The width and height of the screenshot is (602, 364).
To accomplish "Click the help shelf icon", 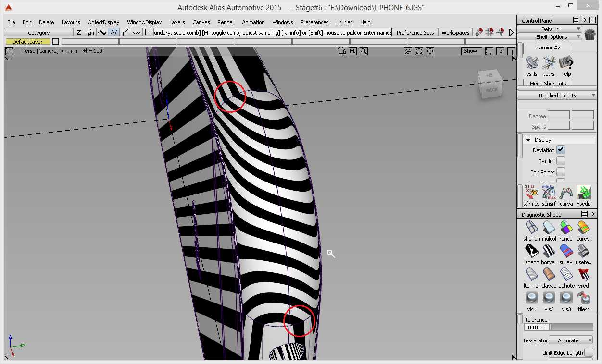I will point(566,63).
